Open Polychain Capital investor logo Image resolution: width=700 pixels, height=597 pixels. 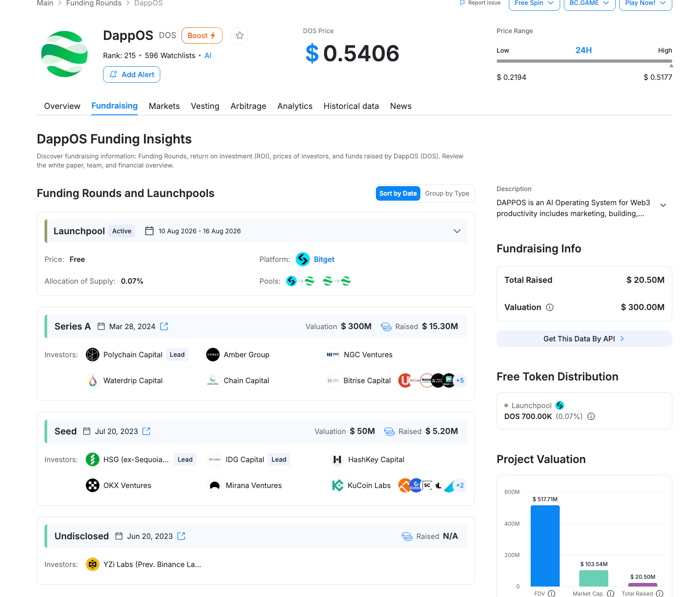pos(93,355)
